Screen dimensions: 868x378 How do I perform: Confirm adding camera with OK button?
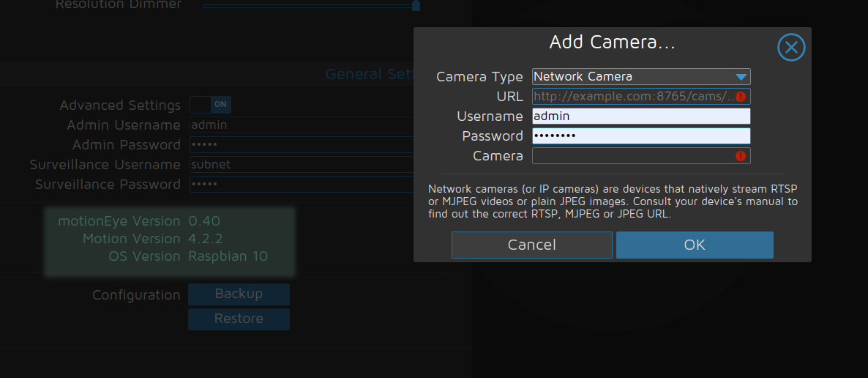click(x=695, y=245)
